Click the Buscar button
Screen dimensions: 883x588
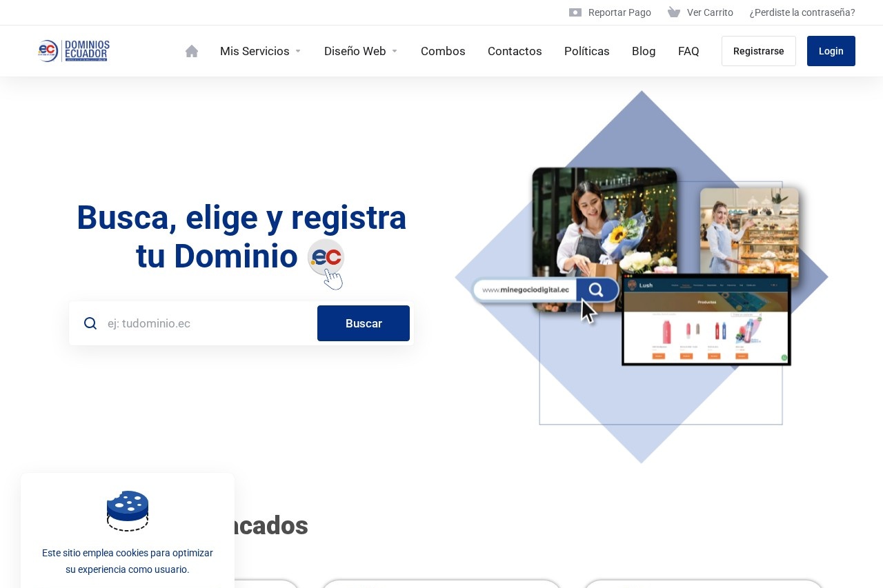click(x=364, y=323)
